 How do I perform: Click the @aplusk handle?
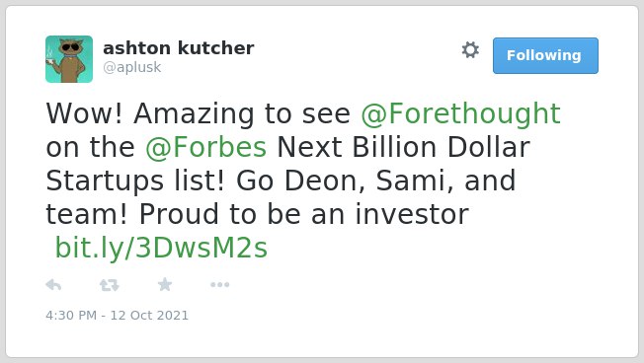click(131, 67)
